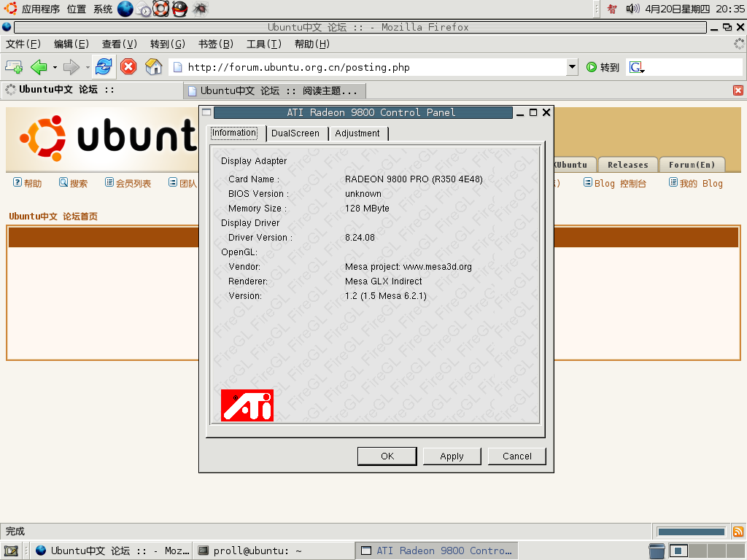Open Firefox 查看(V) menu
The image size is (747, 560).
pyautogui.click(x=120, y=44)
